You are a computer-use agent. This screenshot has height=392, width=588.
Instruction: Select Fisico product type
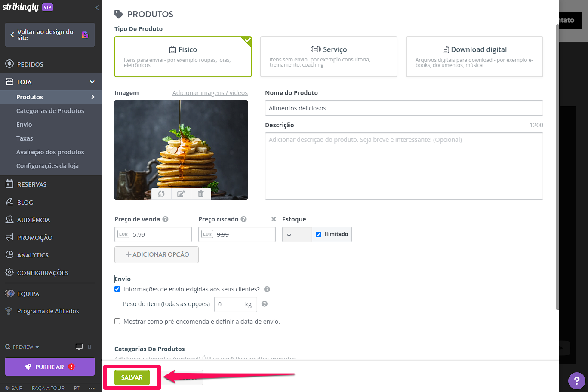click(x=183, y=56)
